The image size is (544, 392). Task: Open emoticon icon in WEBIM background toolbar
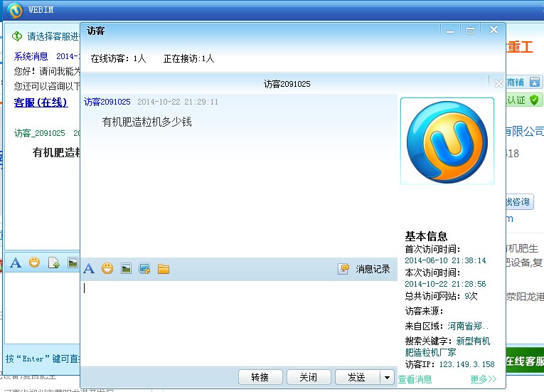(34, 262)
